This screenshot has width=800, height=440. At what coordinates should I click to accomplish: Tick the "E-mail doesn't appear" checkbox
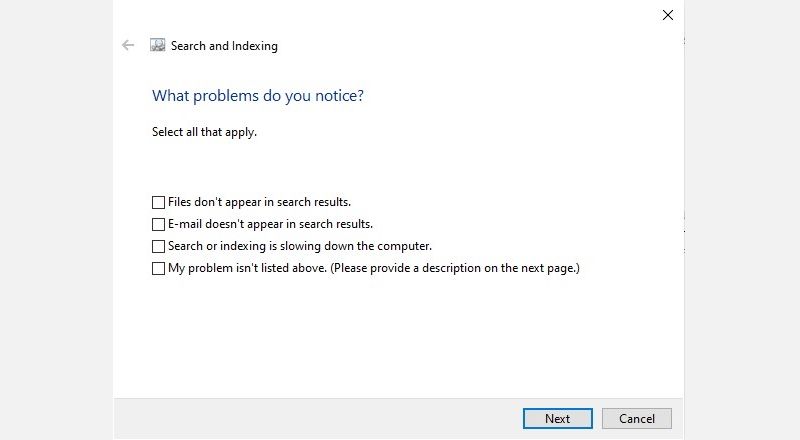pos(158,224)
